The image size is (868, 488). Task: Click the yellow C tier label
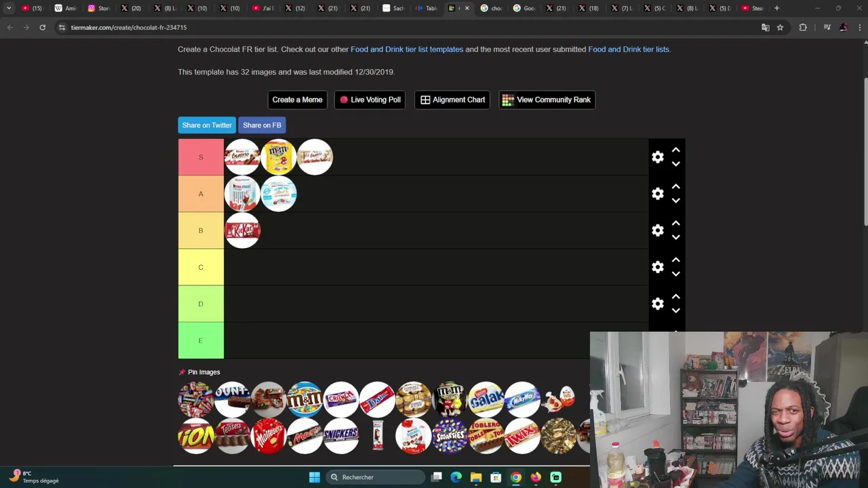(201, 267)
